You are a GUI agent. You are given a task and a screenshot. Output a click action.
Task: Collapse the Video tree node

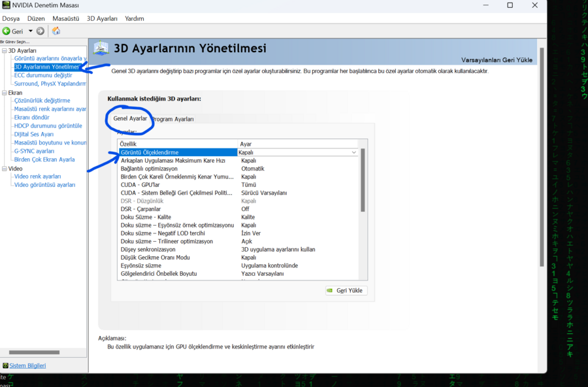5,169
